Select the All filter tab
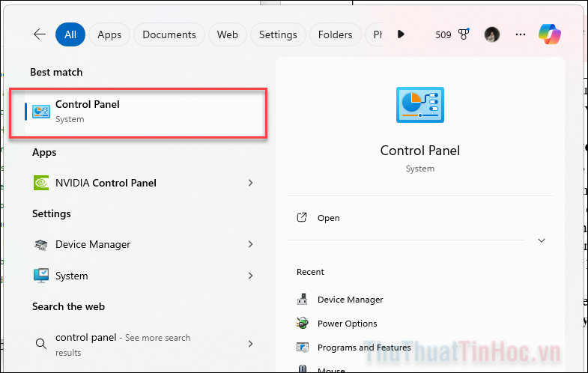 click(70, 34)
